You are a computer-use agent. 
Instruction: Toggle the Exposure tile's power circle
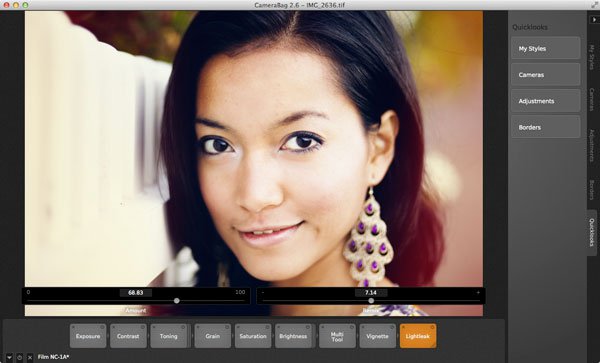(102, 327)
